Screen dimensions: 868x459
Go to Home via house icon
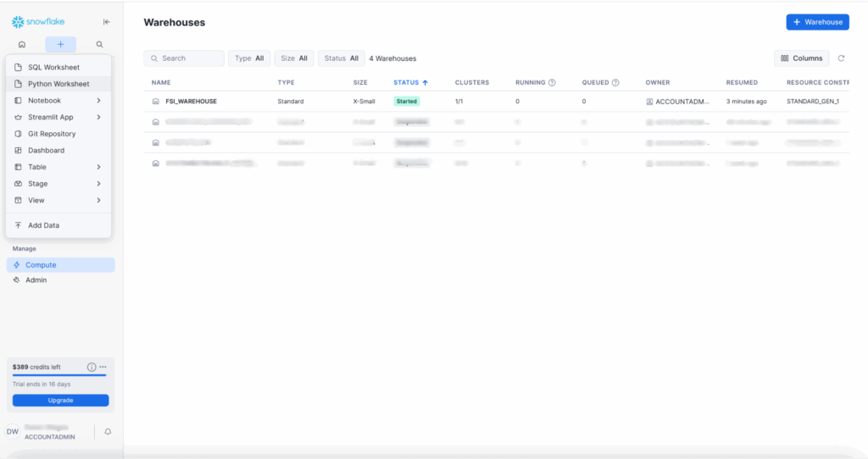pos(21,44)
